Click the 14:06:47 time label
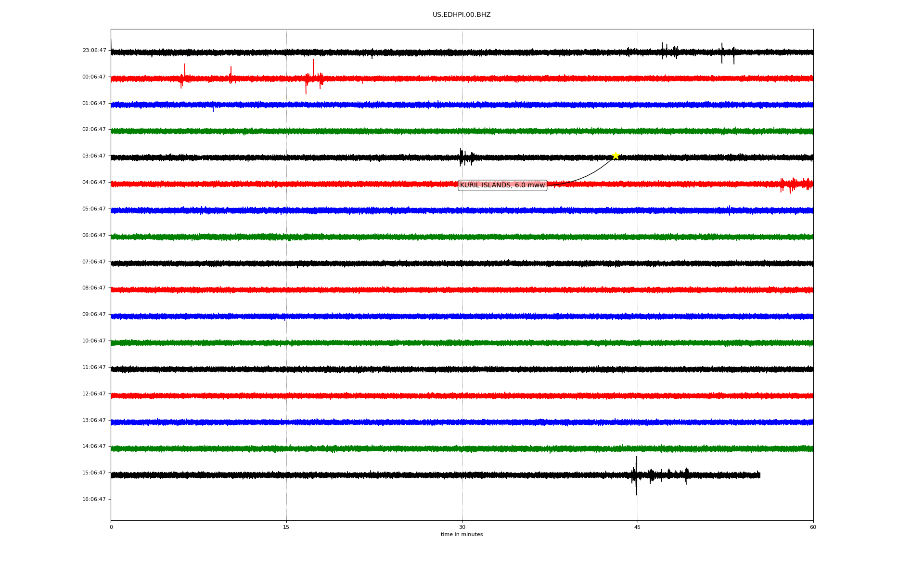Screen dimensions: 924x578 [94, 447]
